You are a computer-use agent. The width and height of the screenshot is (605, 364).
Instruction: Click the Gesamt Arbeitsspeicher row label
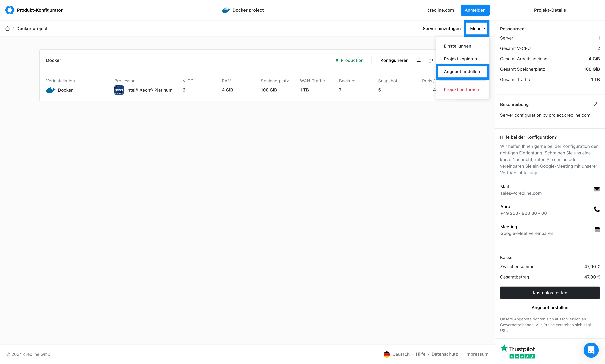[524, 59]
